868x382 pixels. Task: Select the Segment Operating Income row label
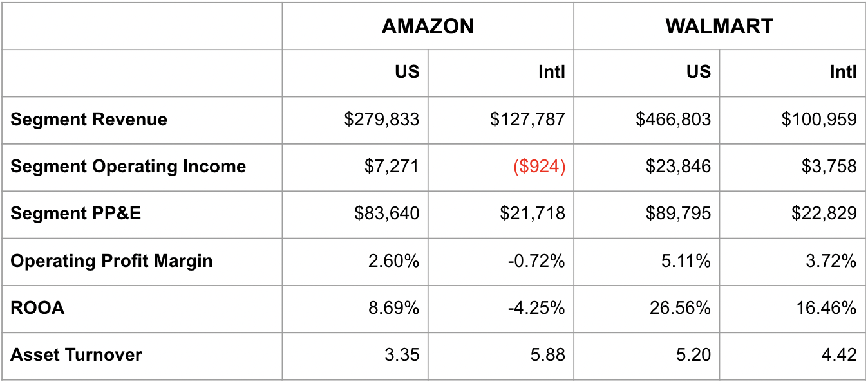[128, 167]
